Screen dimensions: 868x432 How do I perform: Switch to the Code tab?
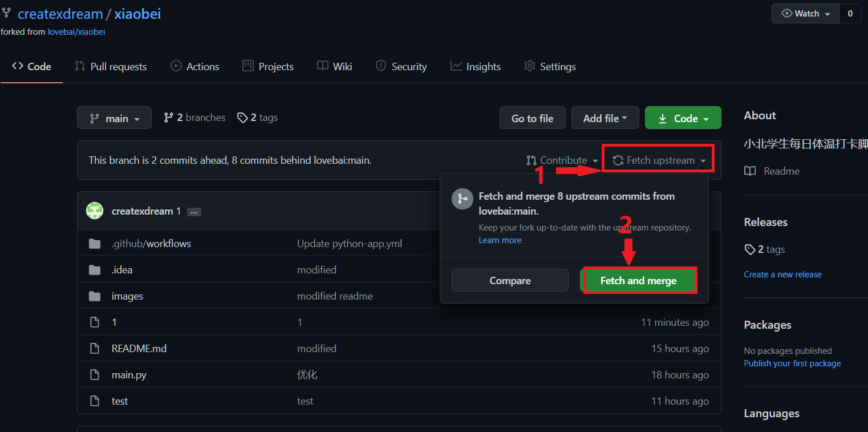tap(31, 67)
